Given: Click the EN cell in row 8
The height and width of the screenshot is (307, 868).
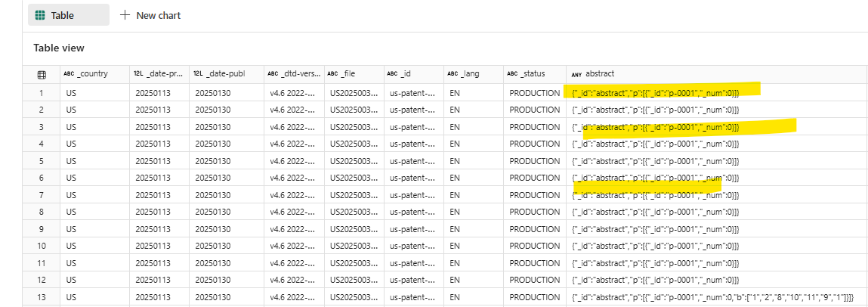Looking at the screenshot, I should pos(474,212).
